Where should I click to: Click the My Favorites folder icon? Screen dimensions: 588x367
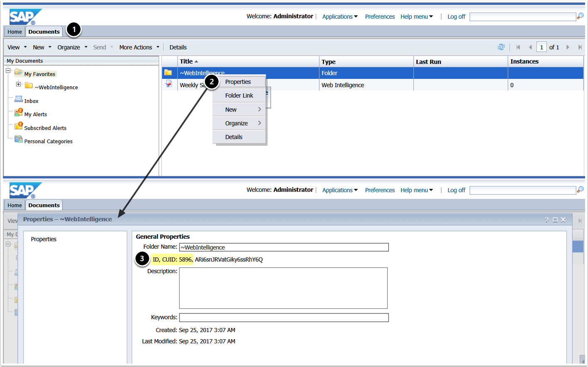[19, 73]
